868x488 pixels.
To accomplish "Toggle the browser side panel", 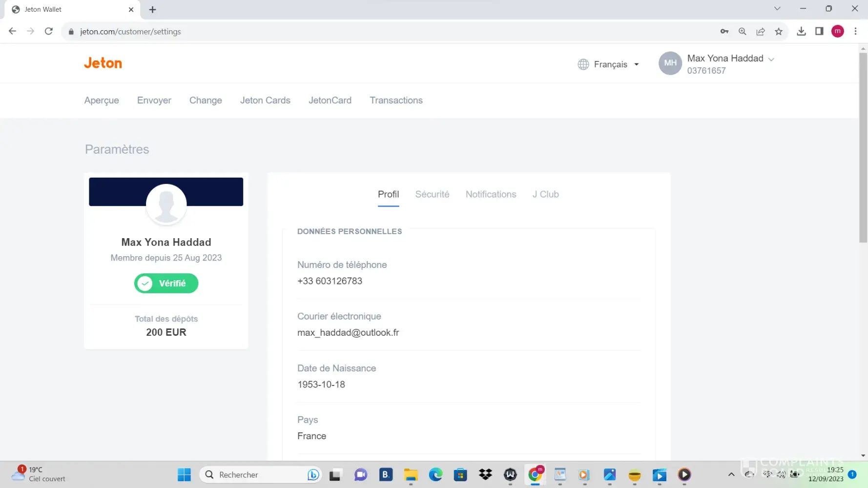I will click(x=819, y=32).
